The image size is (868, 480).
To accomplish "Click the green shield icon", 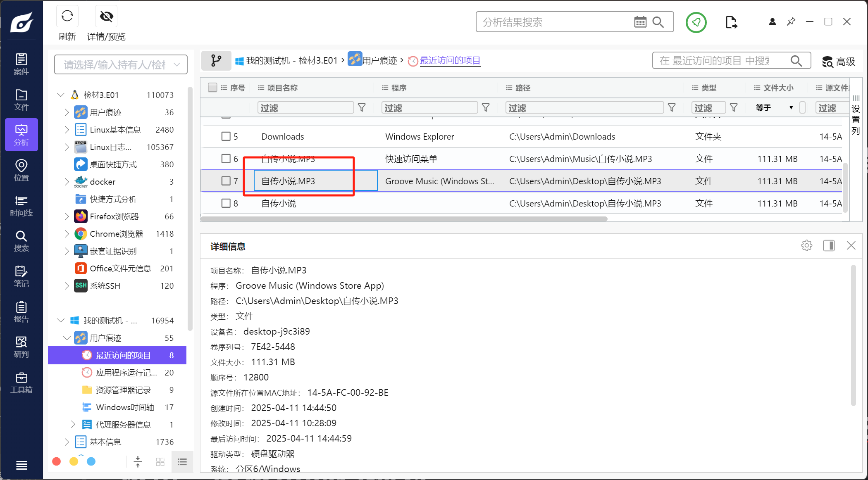I will click(696, 22).
